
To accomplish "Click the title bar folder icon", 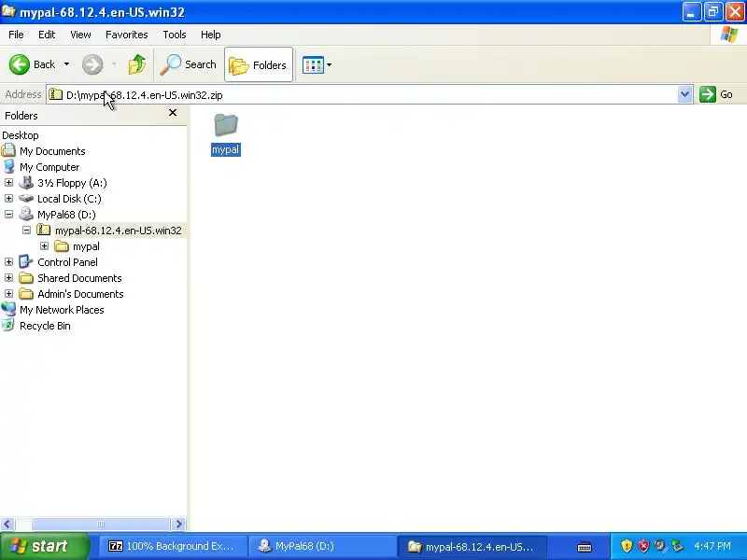I will (8, 10).
